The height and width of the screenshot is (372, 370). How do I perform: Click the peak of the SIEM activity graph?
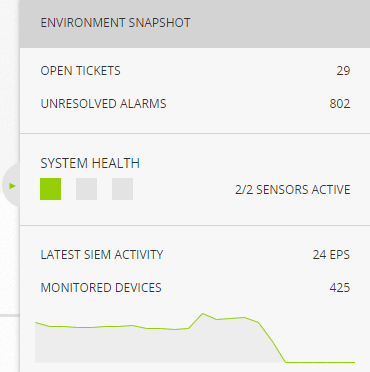click(203, 314)
